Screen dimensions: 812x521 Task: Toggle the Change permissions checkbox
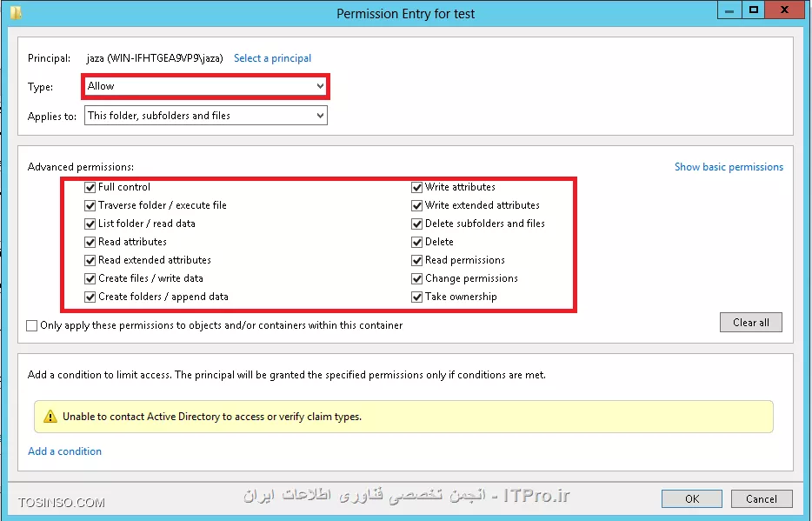point(417,278)
